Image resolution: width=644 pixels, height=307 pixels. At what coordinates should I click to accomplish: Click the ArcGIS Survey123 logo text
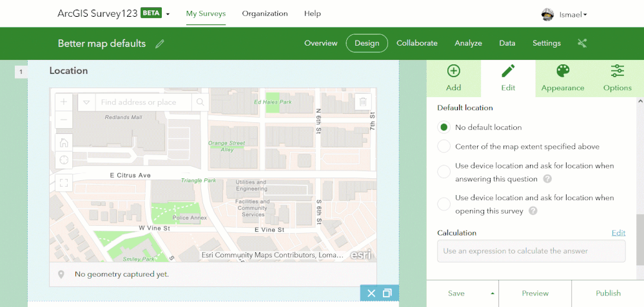(97, 14)
